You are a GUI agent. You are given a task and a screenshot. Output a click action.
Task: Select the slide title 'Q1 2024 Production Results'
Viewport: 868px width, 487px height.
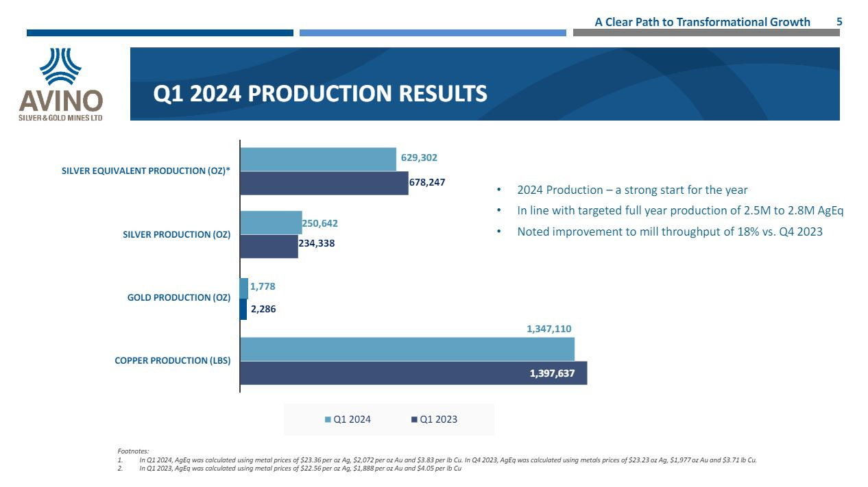(320, 94)
